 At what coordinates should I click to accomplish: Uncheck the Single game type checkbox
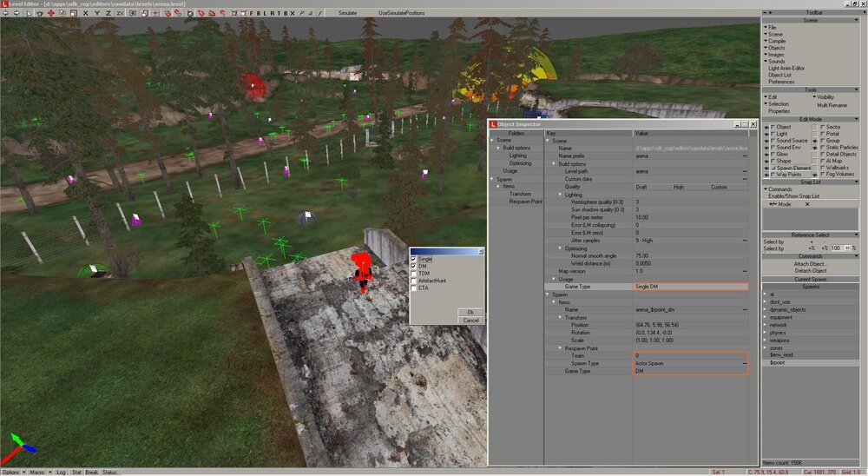click(x=414, y=260)
